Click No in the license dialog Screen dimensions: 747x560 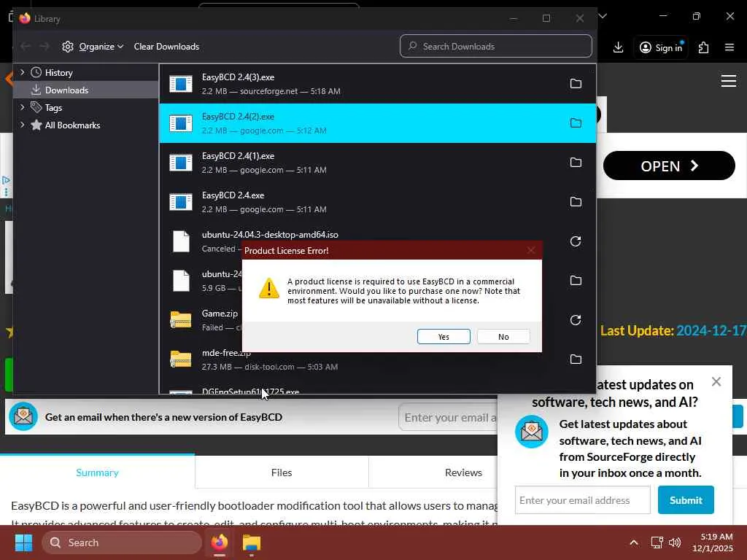(503, 337)
